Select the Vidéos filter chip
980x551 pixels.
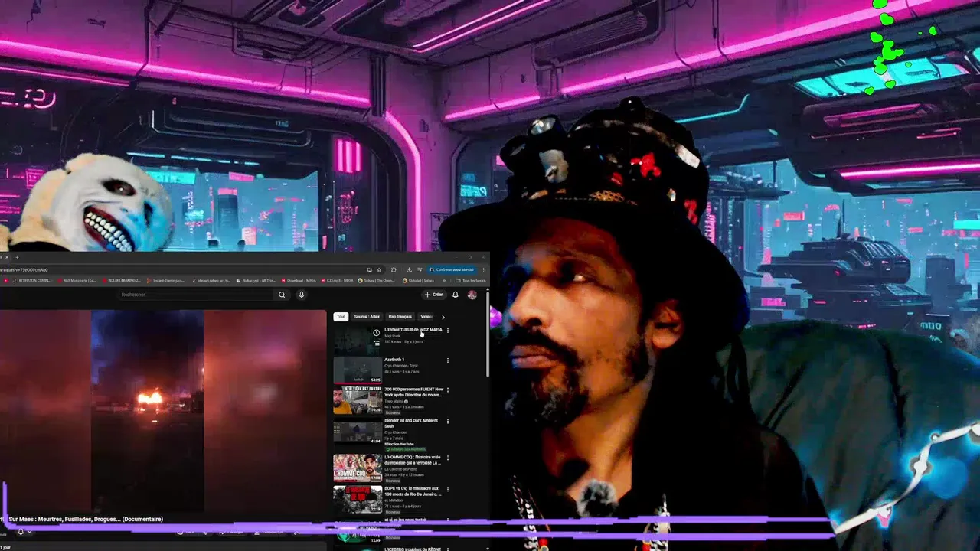click(426, 317)
